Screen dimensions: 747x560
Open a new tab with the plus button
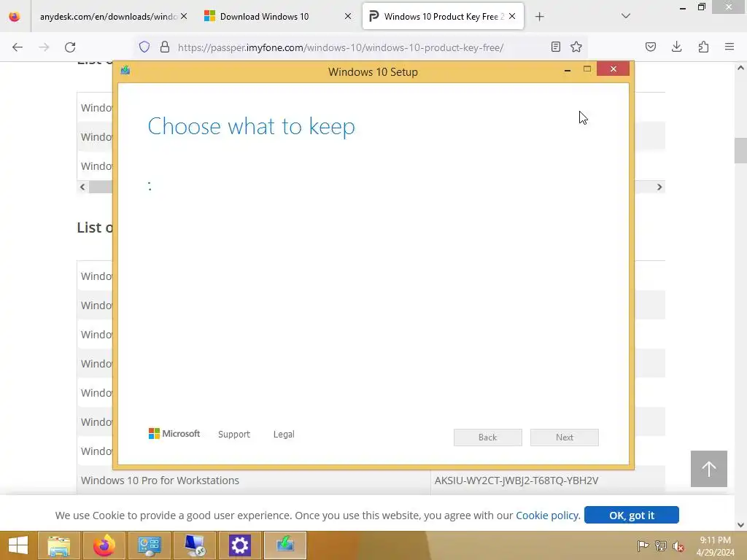(539, 17)
